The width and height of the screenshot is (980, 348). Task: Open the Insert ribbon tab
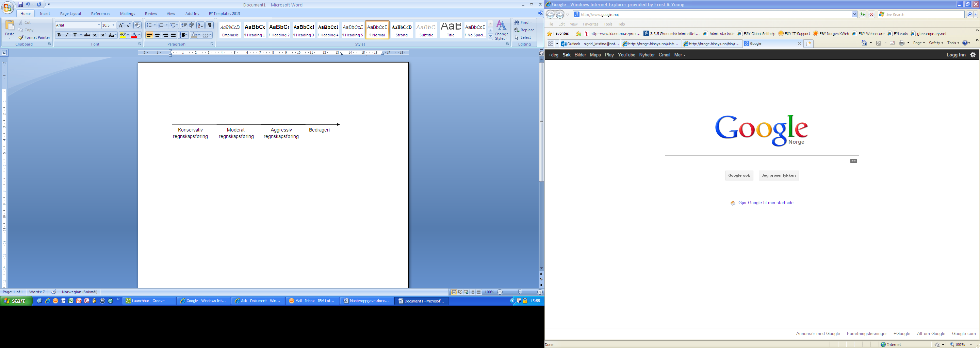tap(45, 14)
